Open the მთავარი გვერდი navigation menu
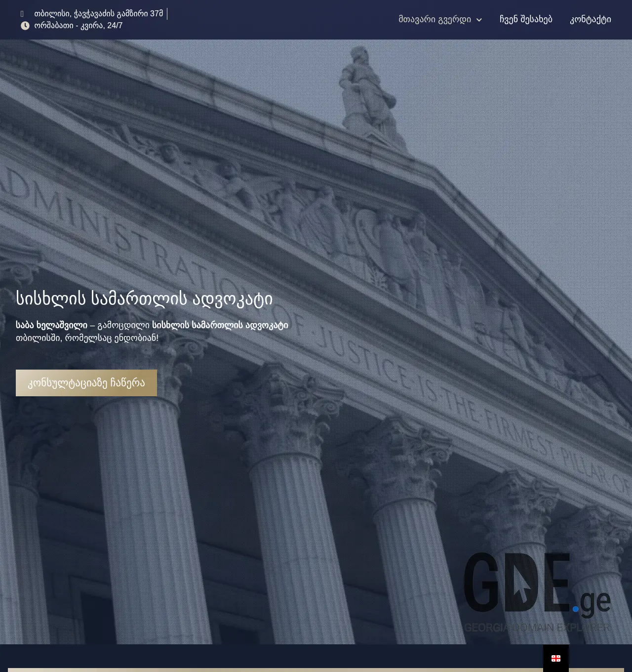This screenshot has height=672, width=632. coord(435,19)
